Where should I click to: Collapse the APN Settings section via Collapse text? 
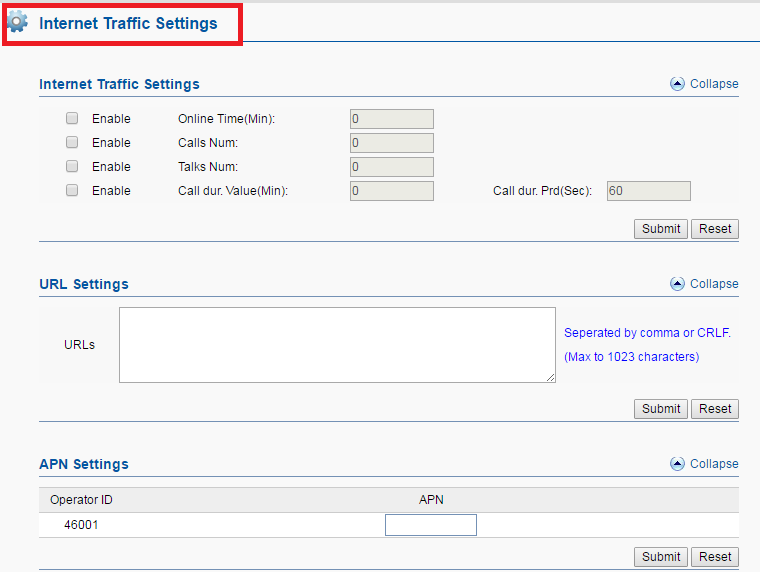[714, 464]
